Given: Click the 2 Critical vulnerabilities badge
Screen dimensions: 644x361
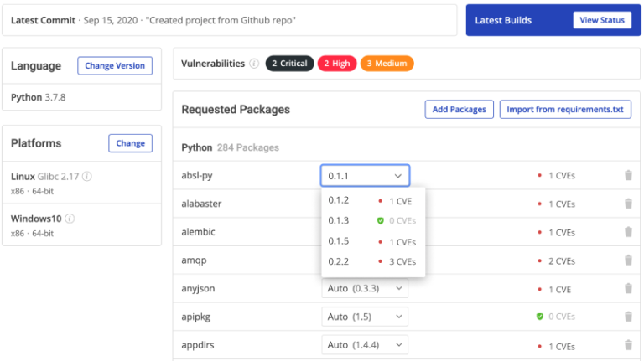Looking at the screenshot, I should [x=289, y=64].
